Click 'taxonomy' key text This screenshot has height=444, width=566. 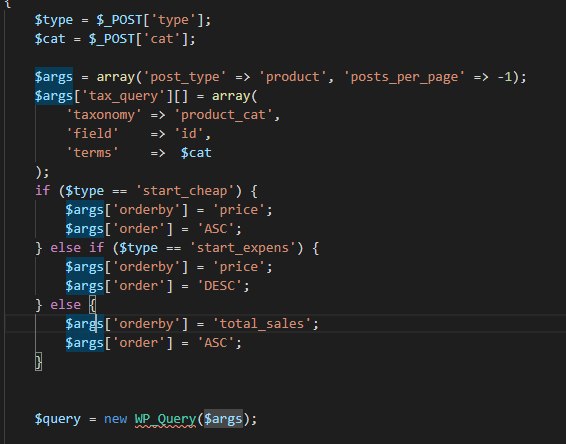pyautogui.click(x=104, y=115)
